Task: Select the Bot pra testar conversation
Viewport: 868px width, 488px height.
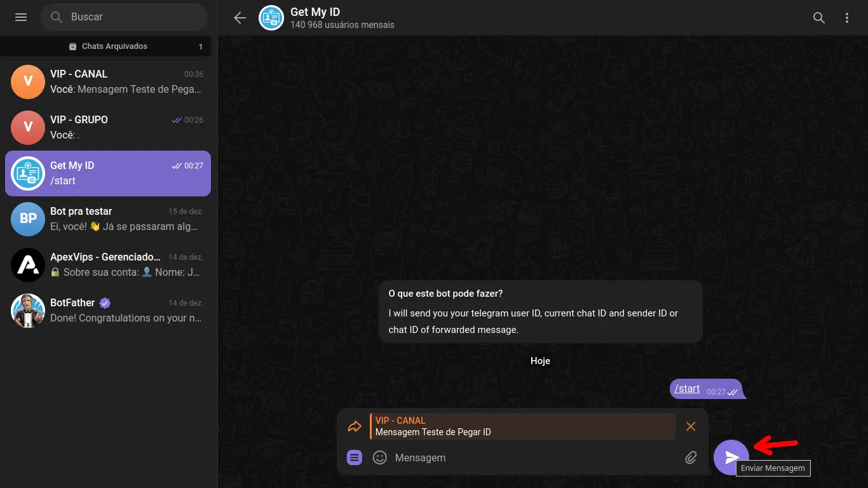Action: point(108,219)
